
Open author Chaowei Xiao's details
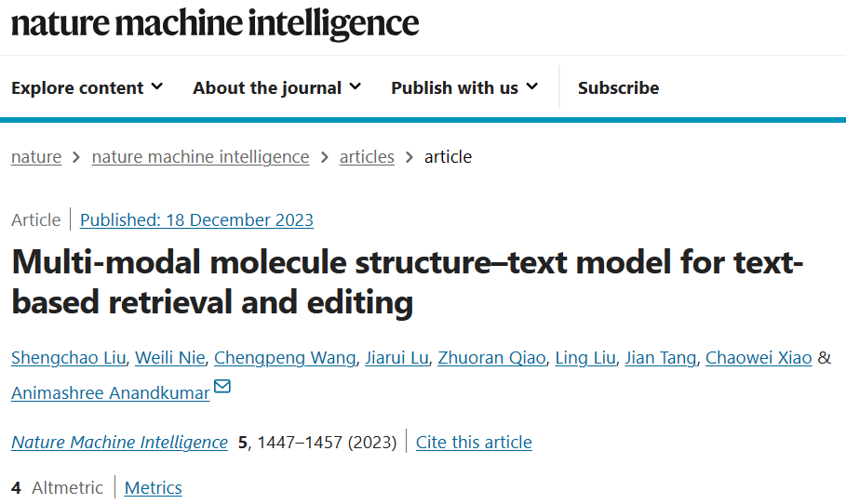pyautogui.click(x=759, y=358)
